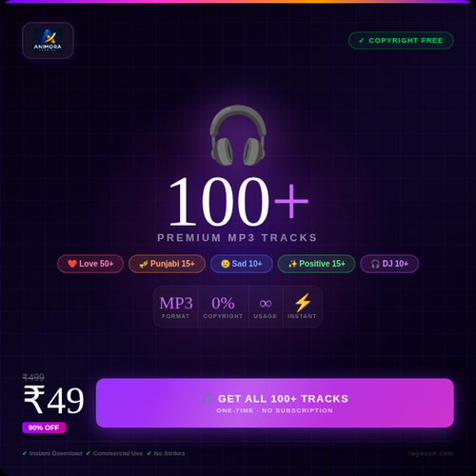The image size is (476, 476).
Task: Click the MP3 Format stat
Action: [176, 307]
